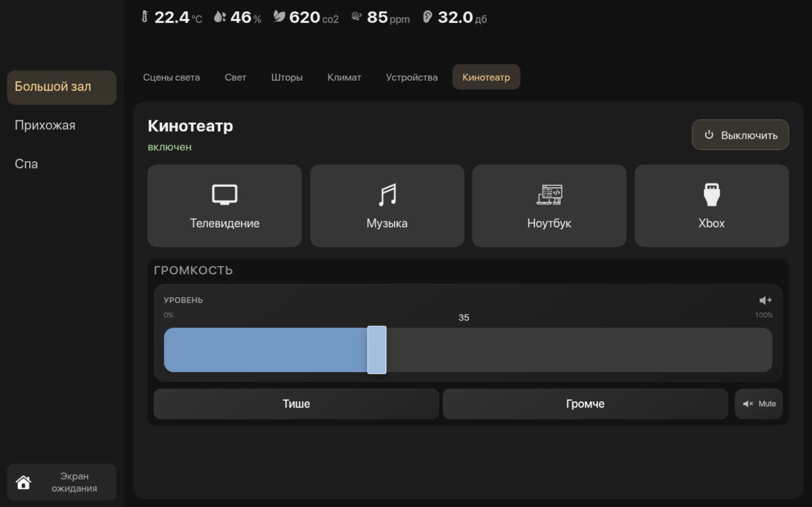The height and width of the screenshot is (507, 812).
Task: Click the 22.4 °C temperature reading
Action: (x=178, y=18)
